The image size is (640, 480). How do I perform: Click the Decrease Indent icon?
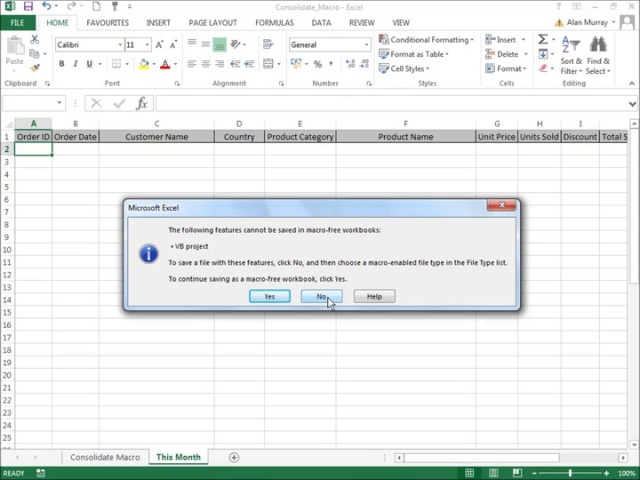point(235,64)
